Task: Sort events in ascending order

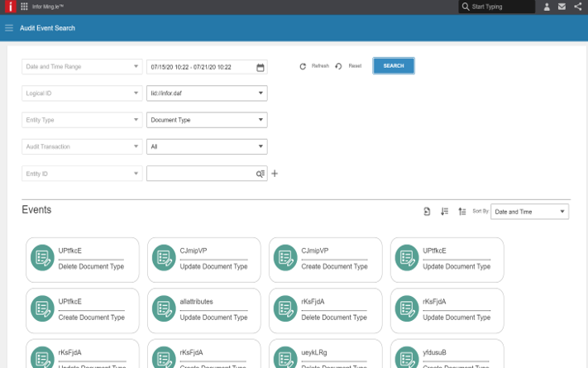Action: pyautogui.click(x=461, y=212)
